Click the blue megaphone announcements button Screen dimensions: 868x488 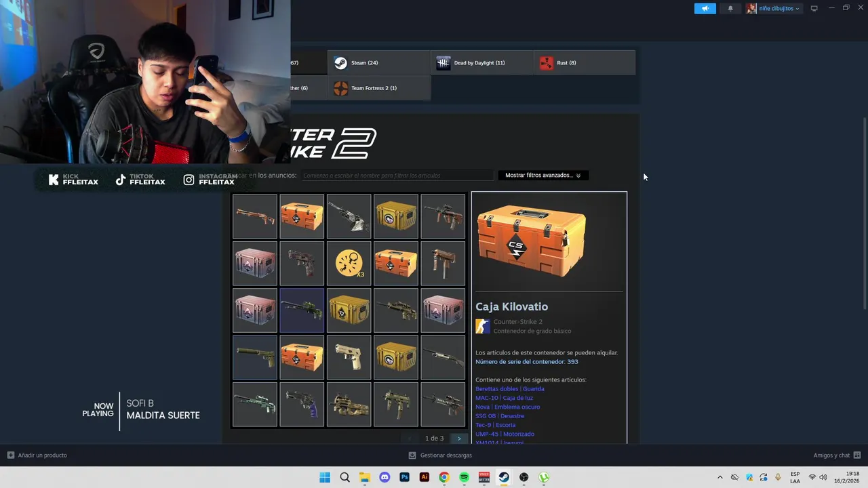point(705,8)
